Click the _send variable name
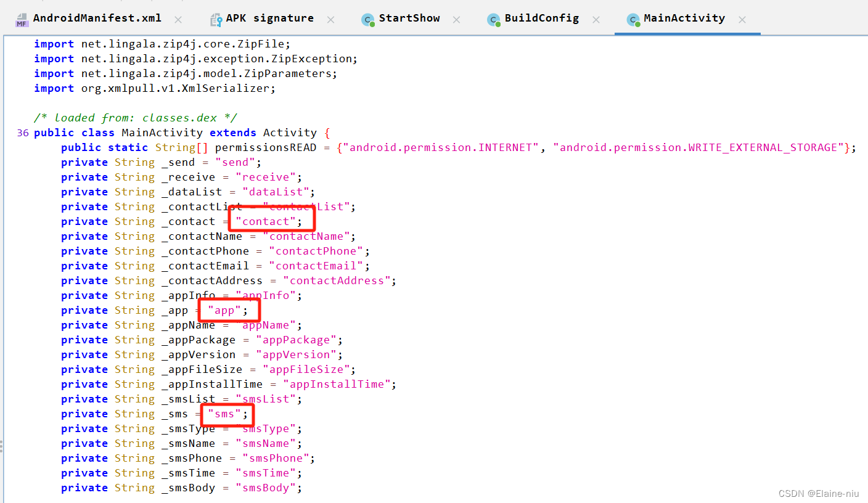 (179, 162)
